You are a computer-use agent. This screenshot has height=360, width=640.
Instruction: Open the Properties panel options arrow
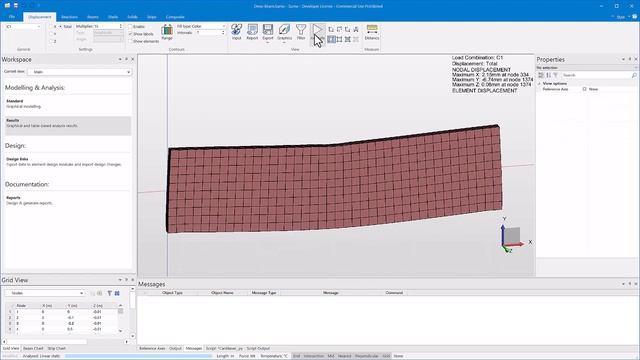pos(623,59)
